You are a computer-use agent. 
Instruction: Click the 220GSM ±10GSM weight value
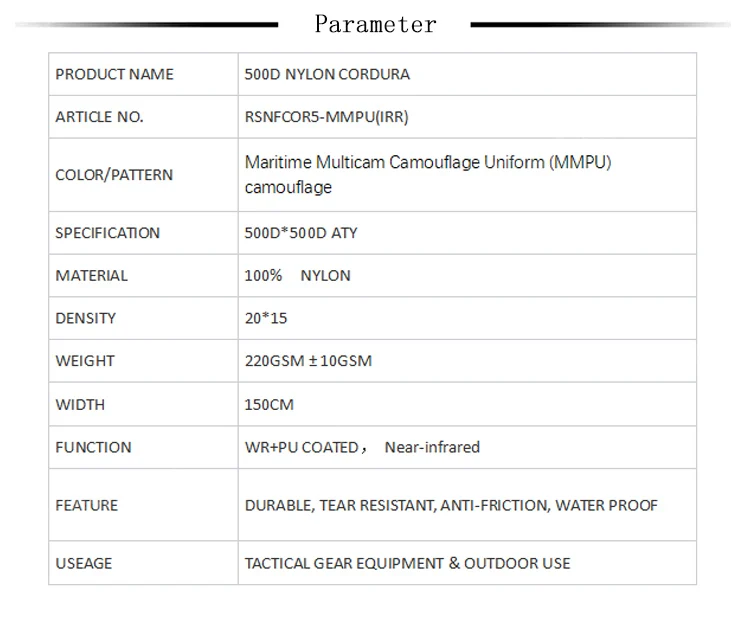(x=308, y=361)
